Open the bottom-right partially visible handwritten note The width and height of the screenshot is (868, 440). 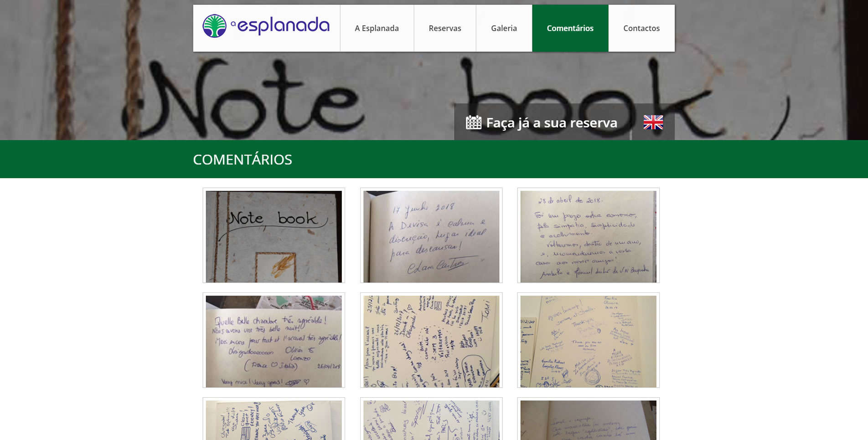(589, 419)
